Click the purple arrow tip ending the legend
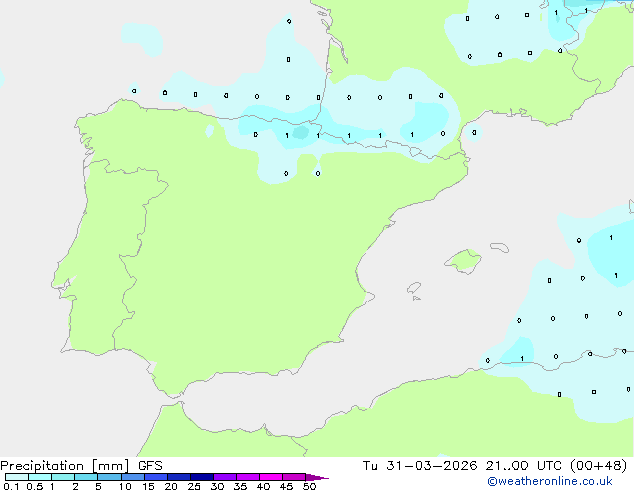The image size is (634, 490). 317,477
